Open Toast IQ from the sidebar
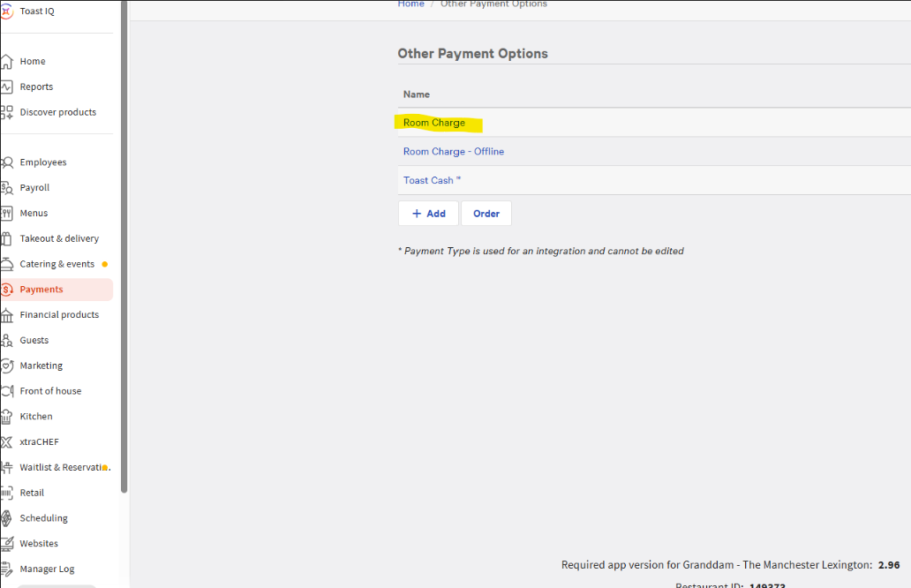 click(36, 11)
